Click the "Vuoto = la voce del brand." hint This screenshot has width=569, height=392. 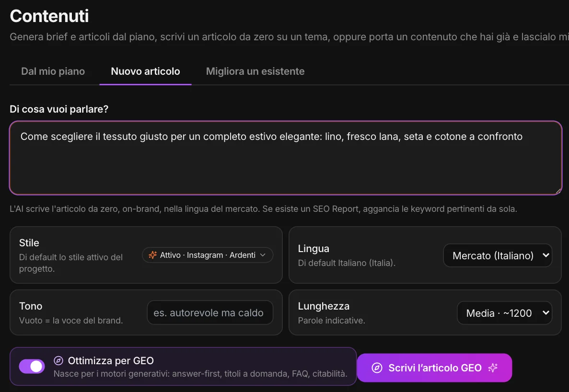71,321
